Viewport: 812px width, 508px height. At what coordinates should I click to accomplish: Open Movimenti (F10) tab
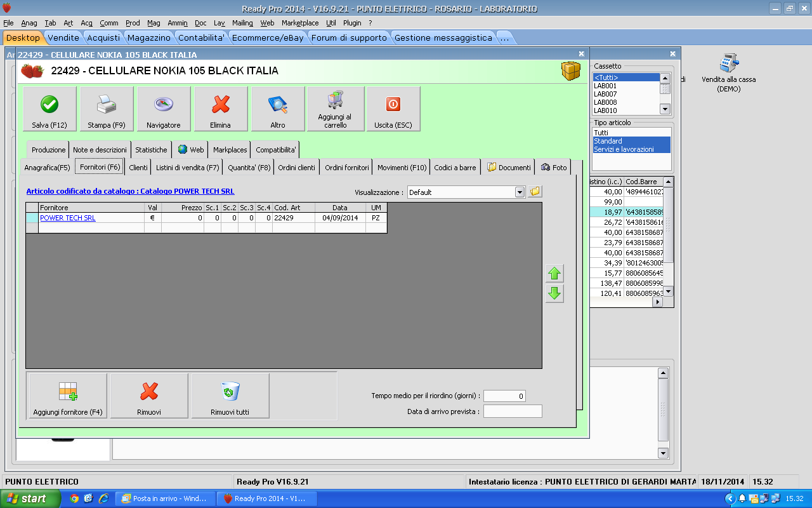pos(402,168)
